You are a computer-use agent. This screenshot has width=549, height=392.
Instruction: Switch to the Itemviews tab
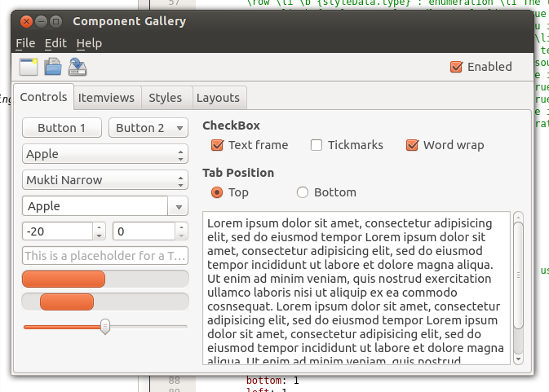point(106,98)
